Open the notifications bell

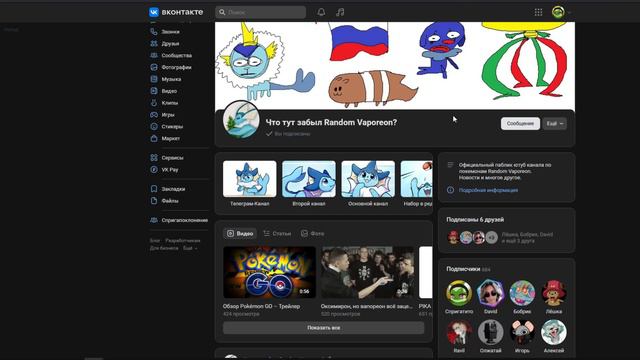[321, 12]
